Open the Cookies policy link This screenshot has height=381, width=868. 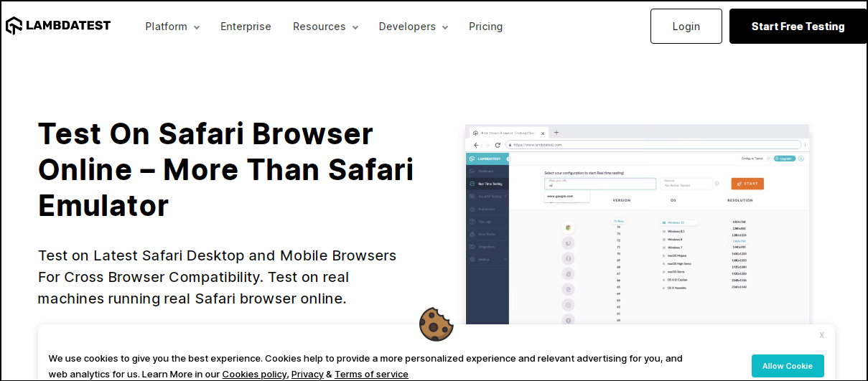tap(255, 374)
